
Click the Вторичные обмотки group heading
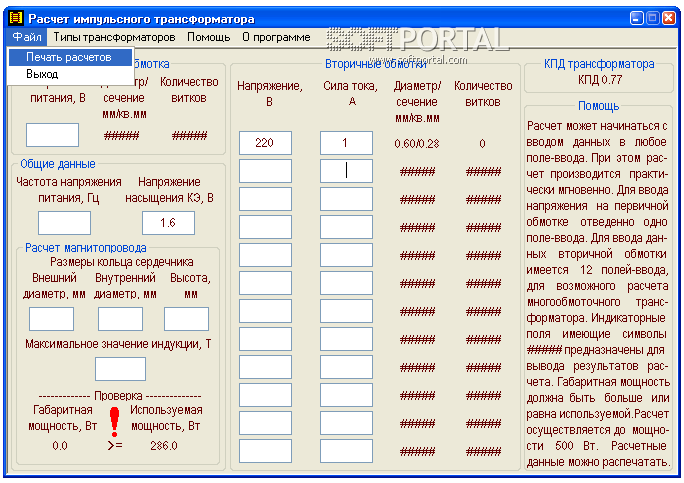(376, 64)
